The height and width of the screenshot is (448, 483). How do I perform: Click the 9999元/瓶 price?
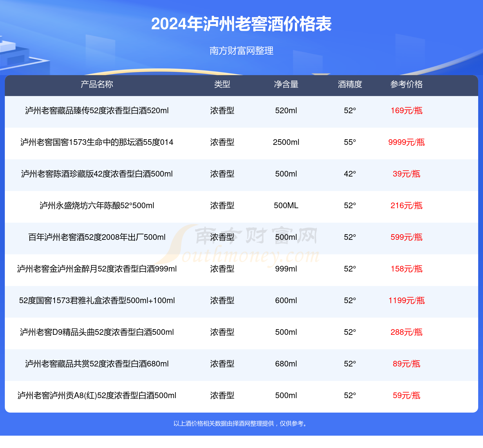[x=407, y=142]
